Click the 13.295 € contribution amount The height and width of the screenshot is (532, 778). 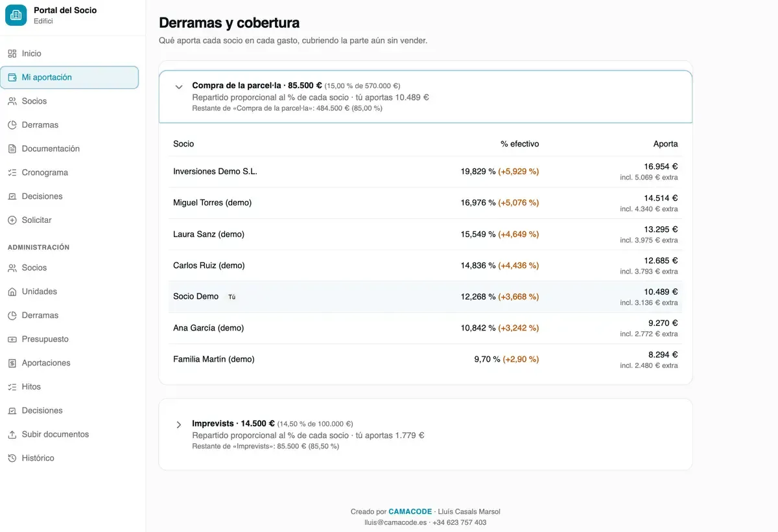[661, 229]
